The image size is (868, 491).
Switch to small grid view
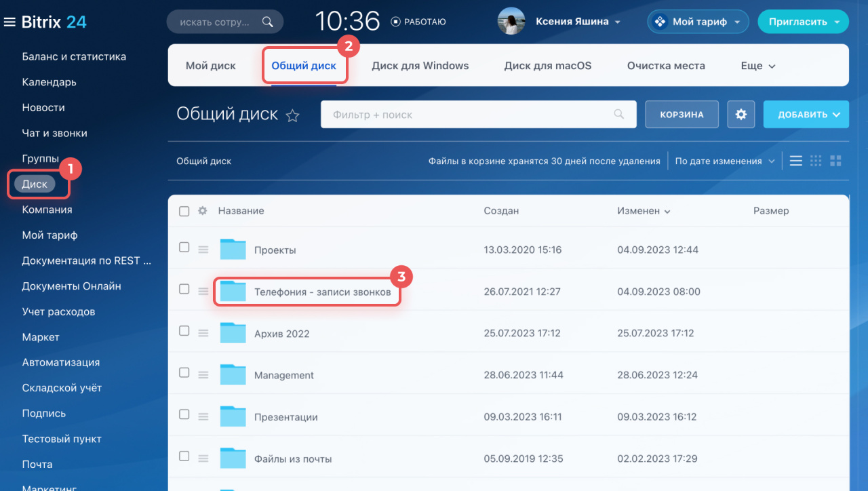click(x=816, y=161)
